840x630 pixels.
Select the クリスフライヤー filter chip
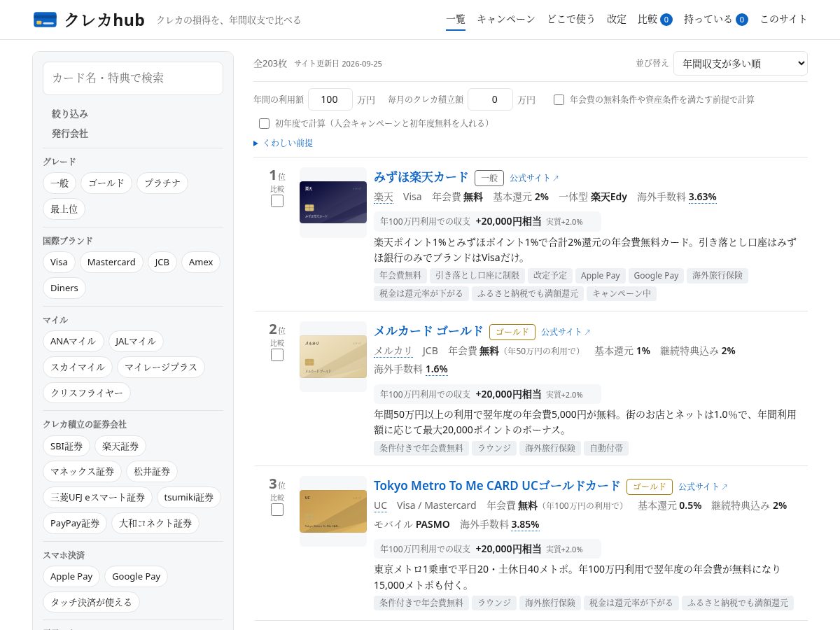(x=87, y=393)
